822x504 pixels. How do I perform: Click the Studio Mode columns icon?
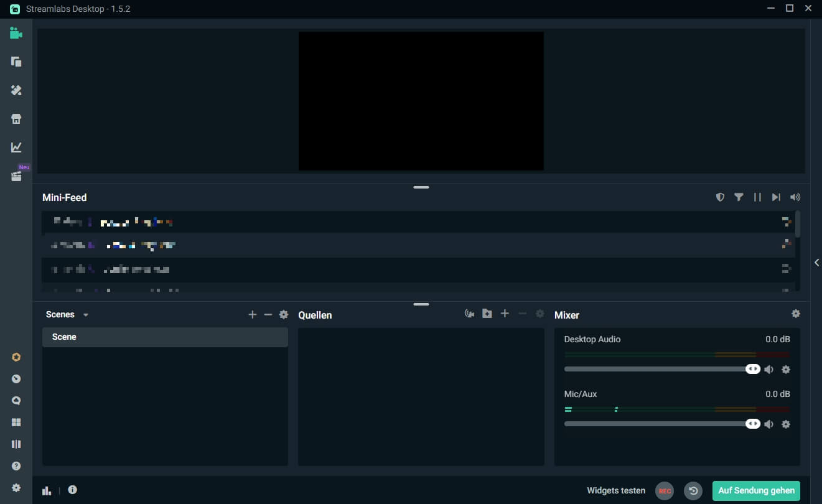tap(16, 444)
